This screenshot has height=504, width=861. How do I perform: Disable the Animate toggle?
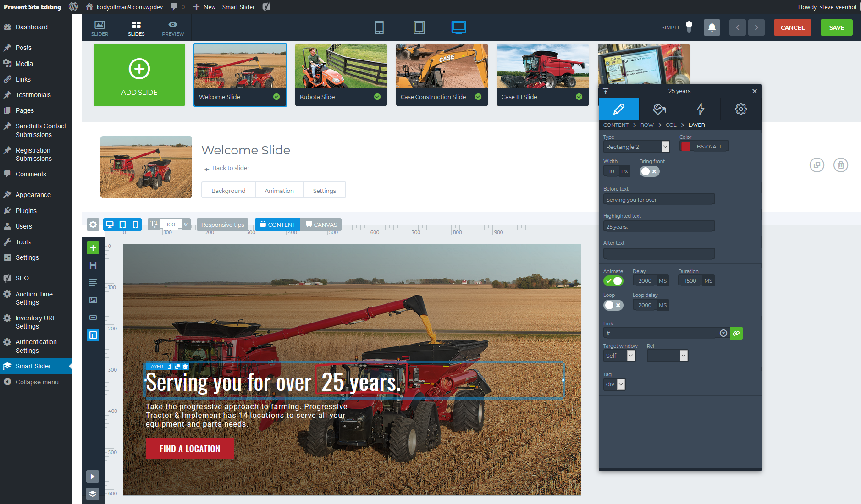(x=613, y=281)
